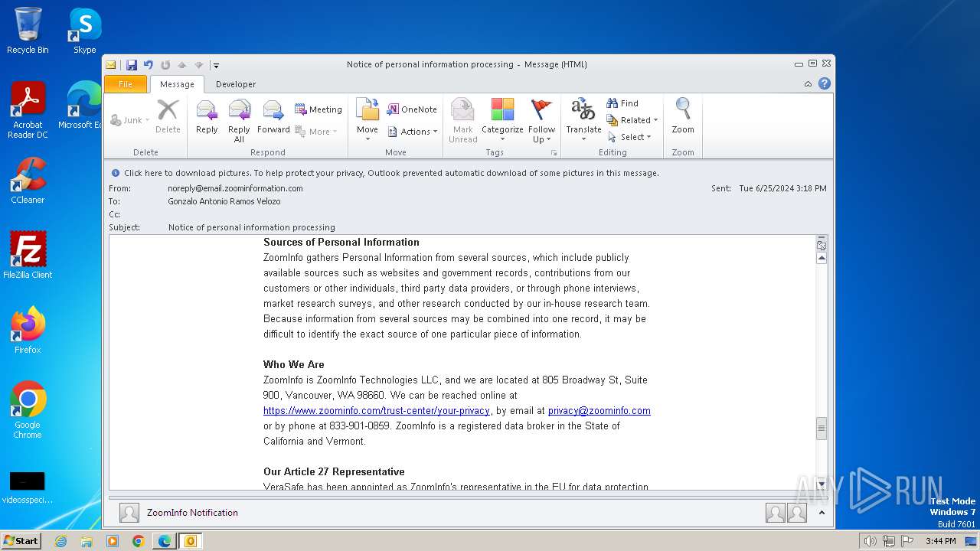Click ZoomInfo Notification contact photo
The image size is (980, 551).
(129, 513)
